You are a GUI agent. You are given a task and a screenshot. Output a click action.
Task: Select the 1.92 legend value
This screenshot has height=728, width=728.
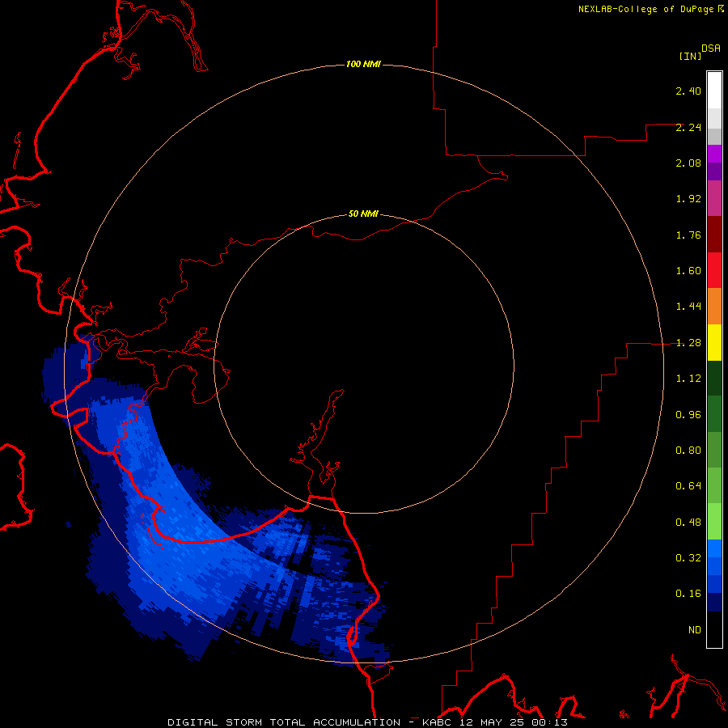688,199
